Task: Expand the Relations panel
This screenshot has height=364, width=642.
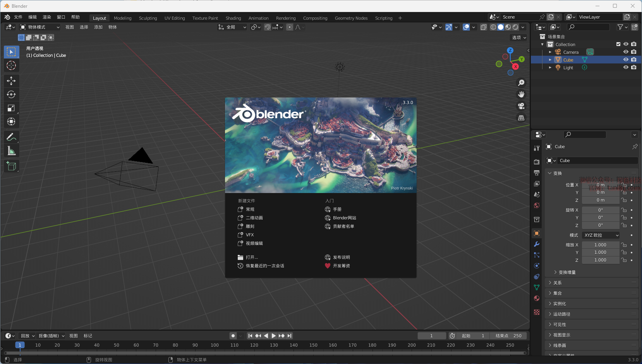Action: coord(558,283)
